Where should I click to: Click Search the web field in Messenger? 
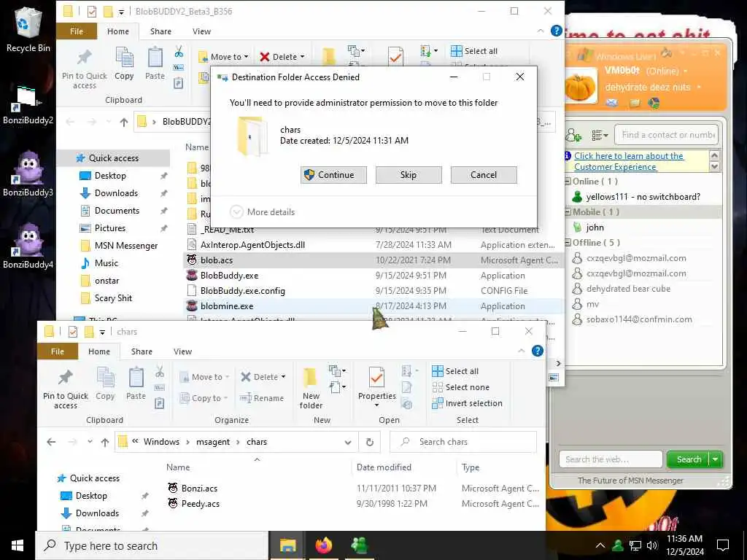click(611, 459)
